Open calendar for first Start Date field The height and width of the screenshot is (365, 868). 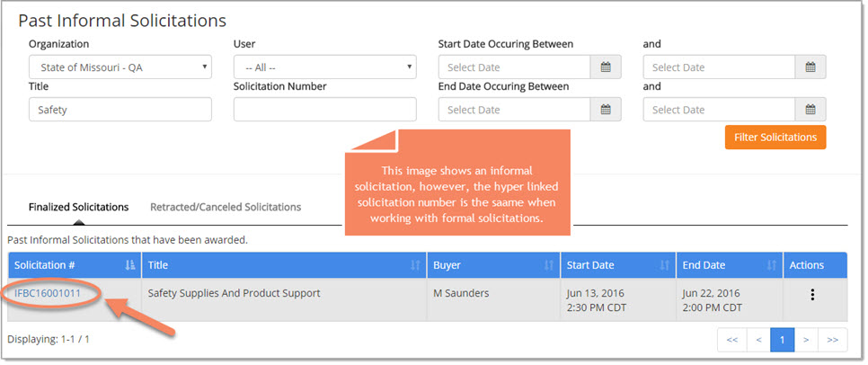(x=605, y=67)
